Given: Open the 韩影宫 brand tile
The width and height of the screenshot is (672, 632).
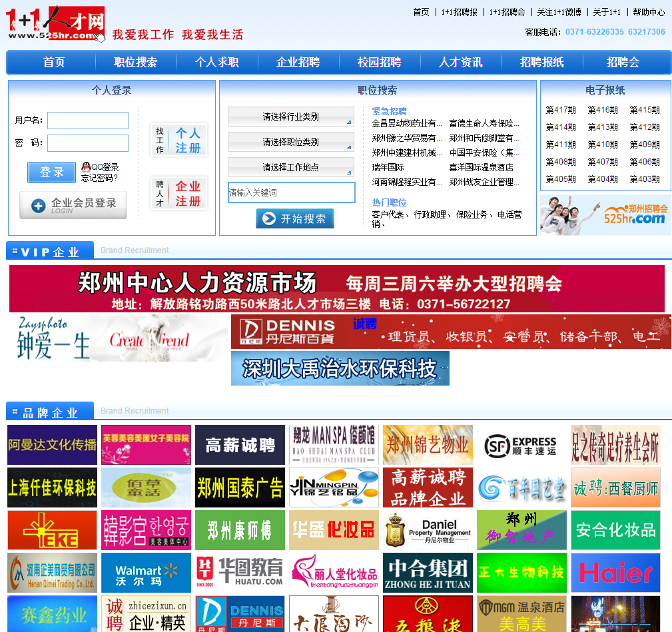Looking at the screenshot, I should pos(146,530).
